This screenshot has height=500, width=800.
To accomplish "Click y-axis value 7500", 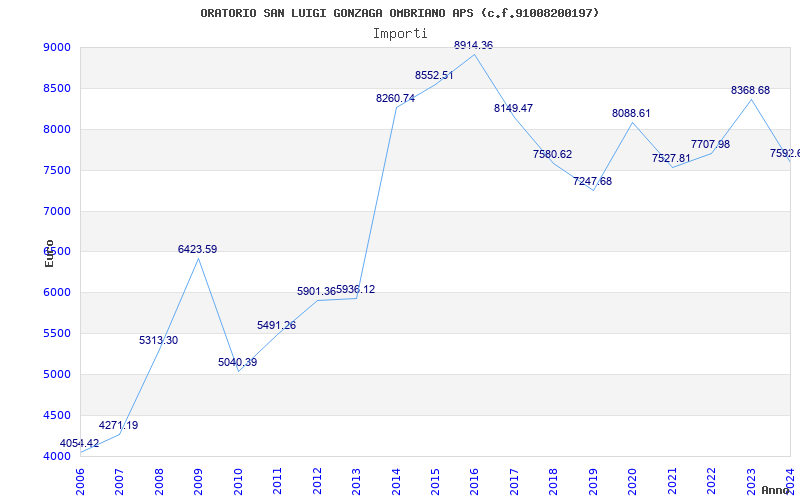I will pyautogui.click(x=56, y=170).
